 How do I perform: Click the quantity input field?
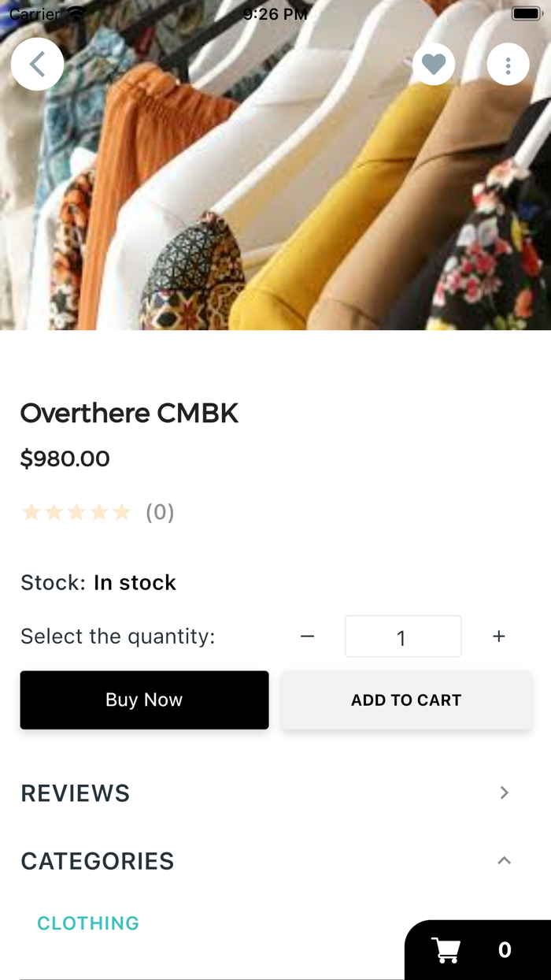tap(402, 637)
